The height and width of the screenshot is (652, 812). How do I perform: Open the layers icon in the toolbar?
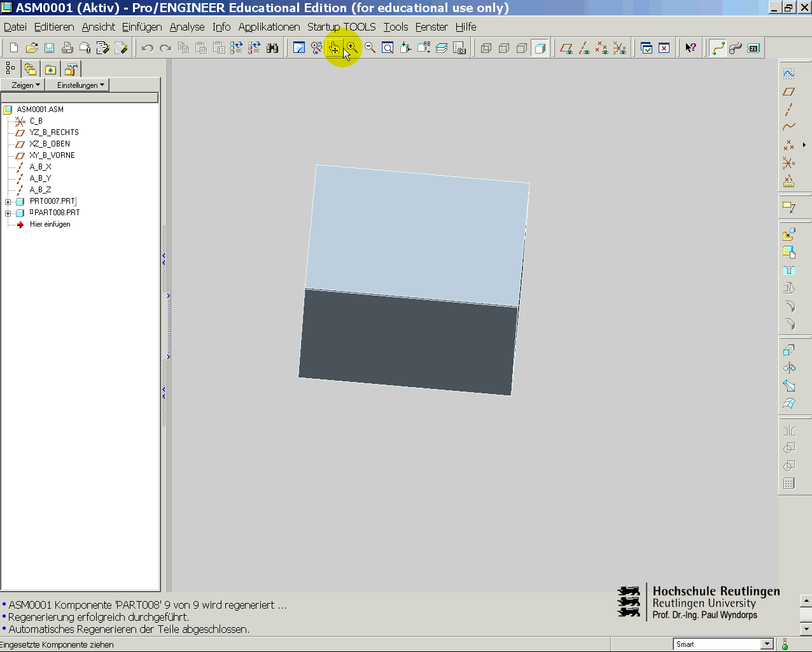(442, 48)
